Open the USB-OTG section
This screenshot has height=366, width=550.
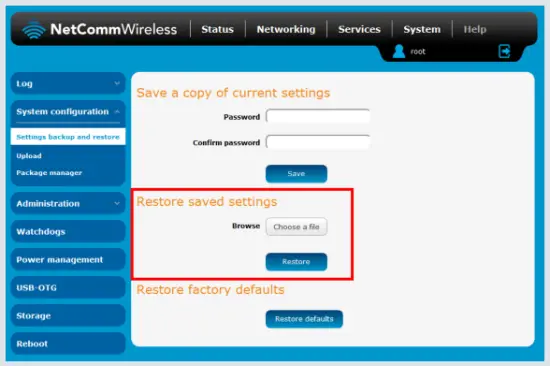pos(68,288)
